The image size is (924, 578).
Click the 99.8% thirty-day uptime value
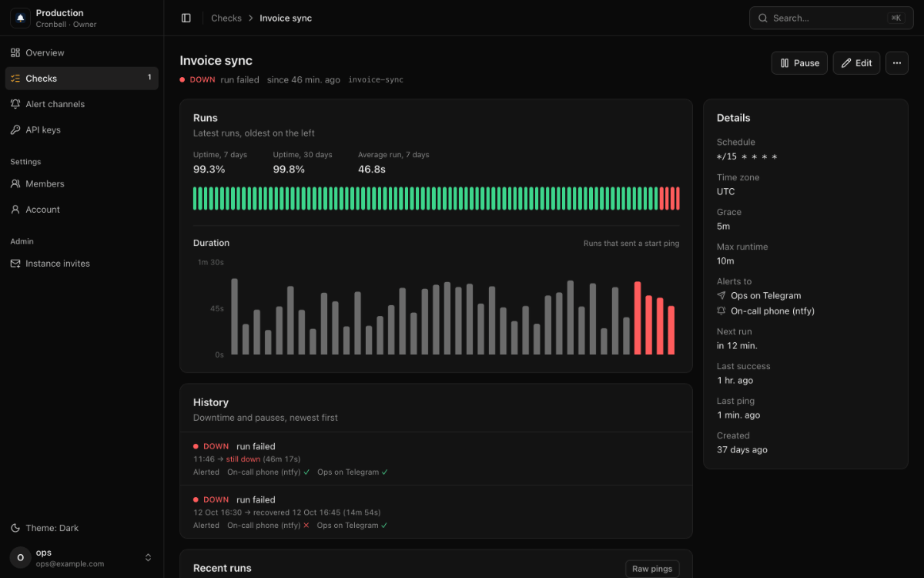(289, 169)
